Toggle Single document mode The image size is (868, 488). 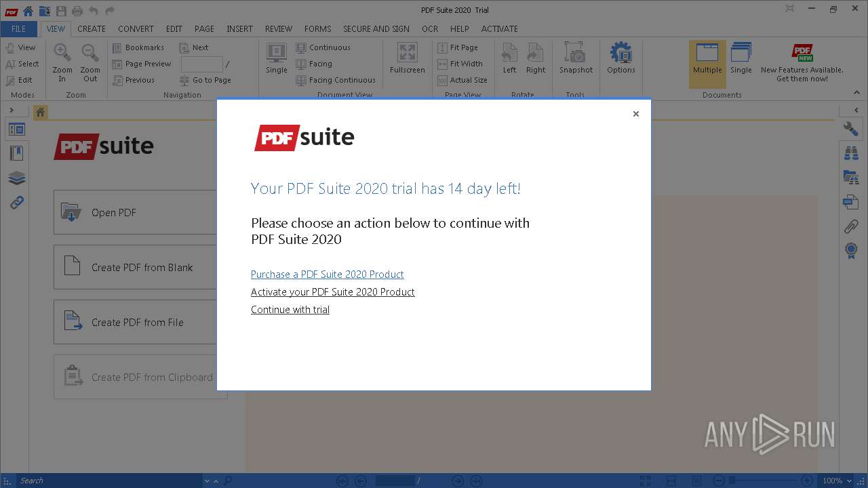click(x=741, y=59)
